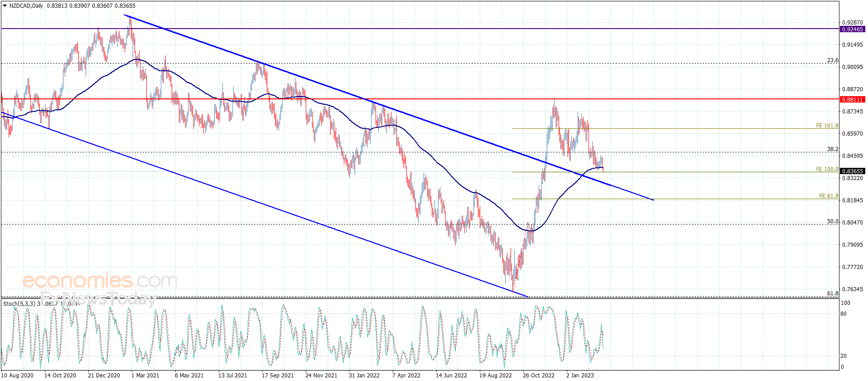Select the purple 0.92465 price tag
This screenshot has height=381, width=868.
pyautogui.click(x=852, y=29)
